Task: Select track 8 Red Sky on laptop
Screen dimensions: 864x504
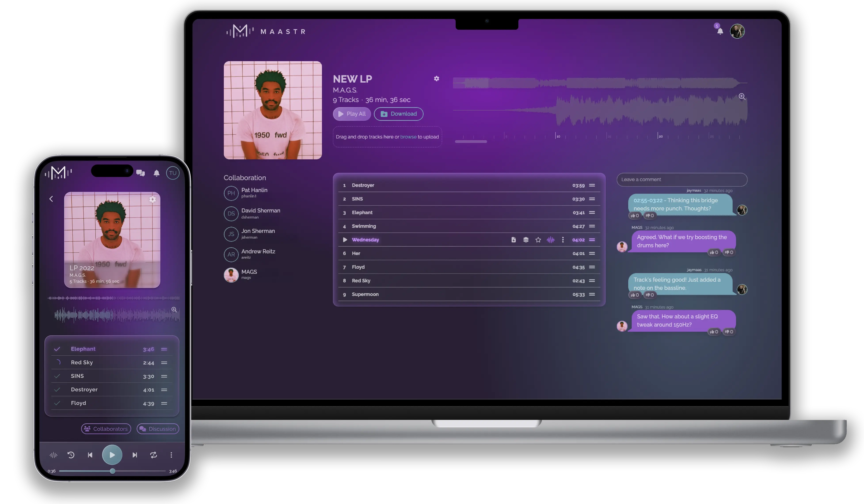Action: [469, 281]
